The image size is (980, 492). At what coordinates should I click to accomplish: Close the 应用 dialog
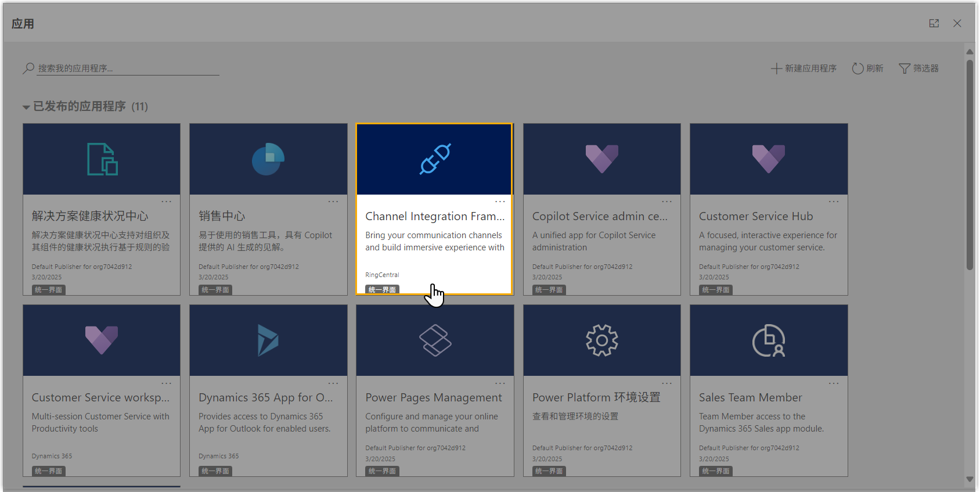click(x=957, y=23)
